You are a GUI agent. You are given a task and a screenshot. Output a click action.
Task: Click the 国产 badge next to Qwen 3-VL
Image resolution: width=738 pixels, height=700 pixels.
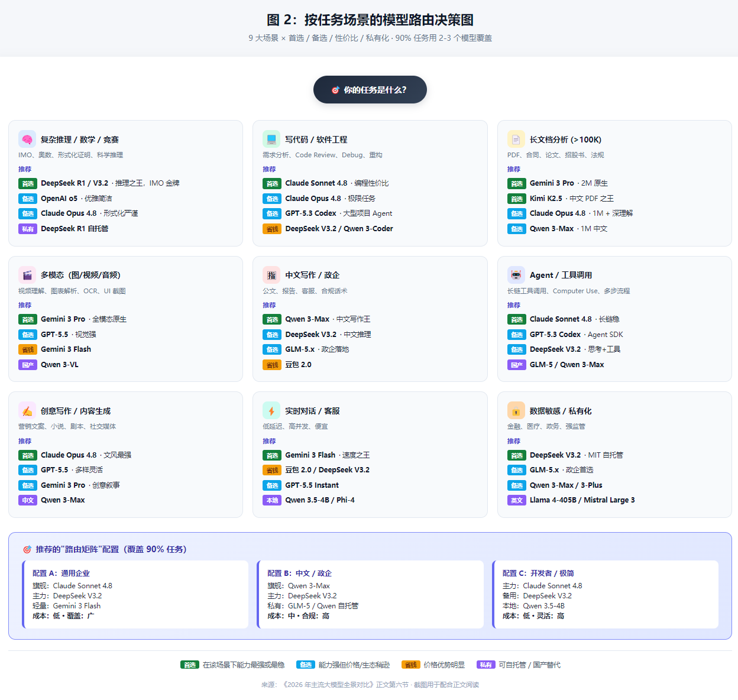point(28,365)
